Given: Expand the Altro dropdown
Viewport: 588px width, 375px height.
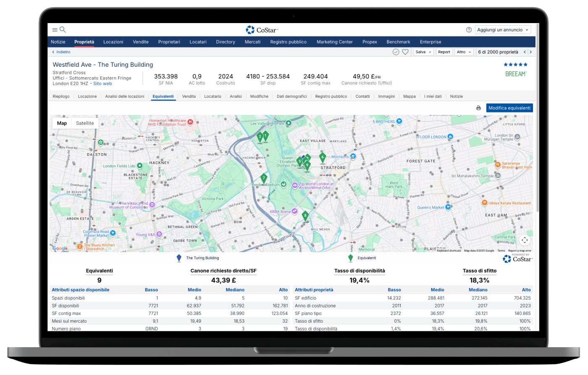Looking at the screenshot, I should [464, 52].
